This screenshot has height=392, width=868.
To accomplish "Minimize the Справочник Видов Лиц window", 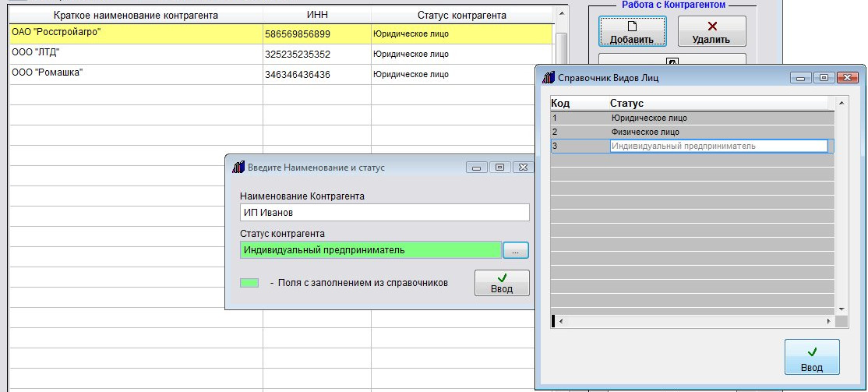I will click(800, 78).
